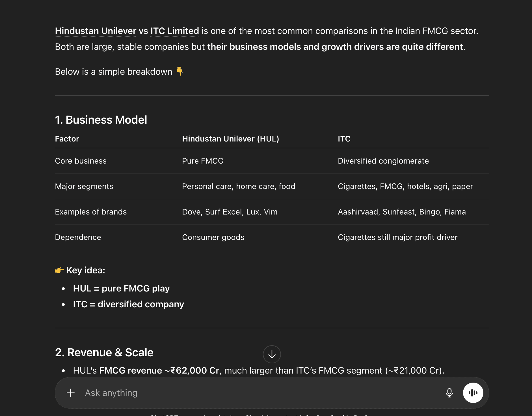The width and height of the screenshot is (532, 416).
Task: Start dictation with the microphone icon
Action: [449, 393]
